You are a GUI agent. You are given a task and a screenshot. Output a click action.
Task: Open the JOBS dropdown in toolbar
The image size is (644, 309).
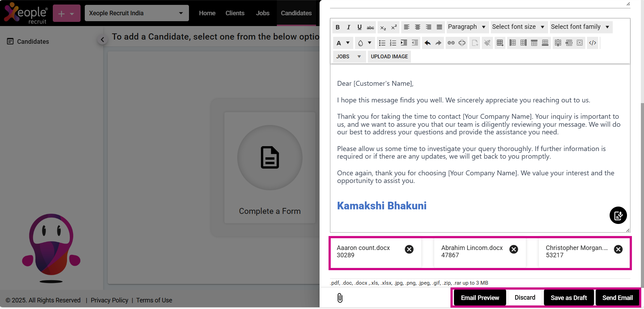[349, 57]
